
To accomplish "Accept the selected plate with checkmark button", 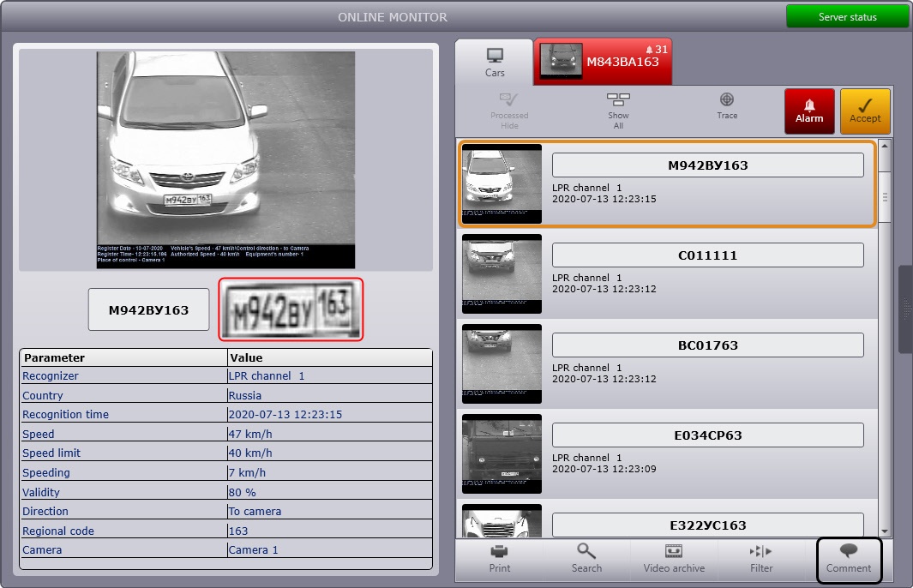I will click(x=865, y=111).
